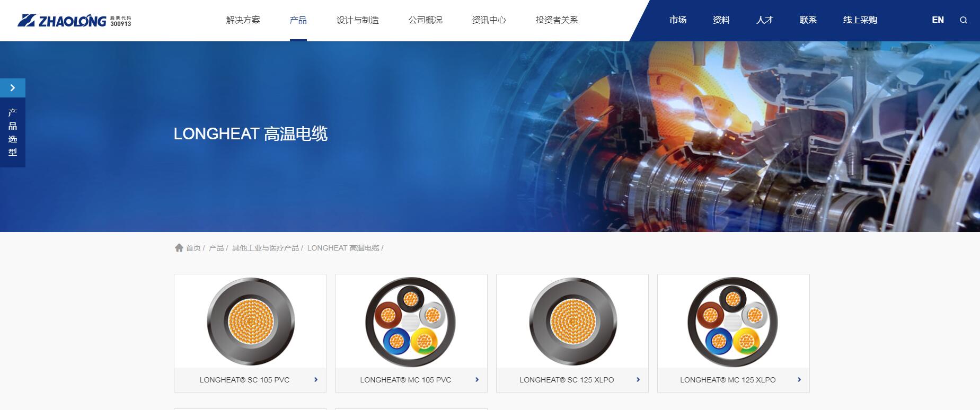Click the LONGHEAT 高温电缆 banner title
Image resolution: width=980 pixels, height=410 pixels.
[x=251, y=133]
